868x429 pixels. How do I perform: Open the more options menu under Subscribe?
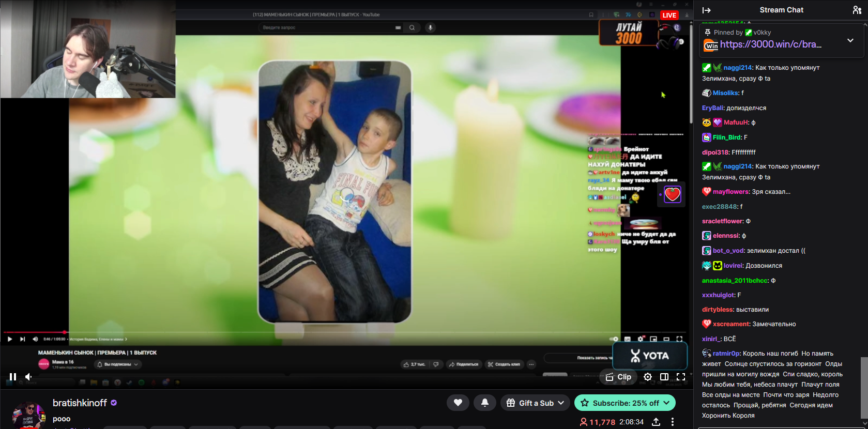pyautogui.click(x=673, y=422)
